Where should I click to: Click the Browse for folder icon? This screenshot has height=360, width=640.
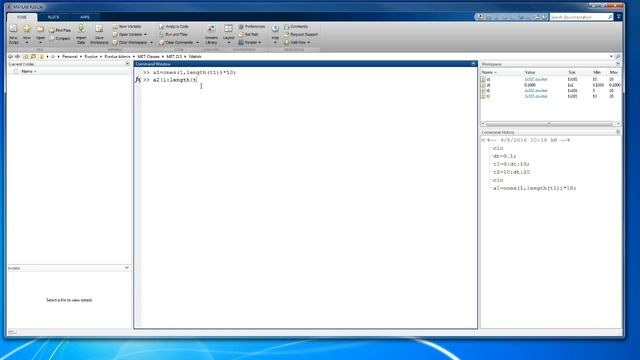click(33, 56)
